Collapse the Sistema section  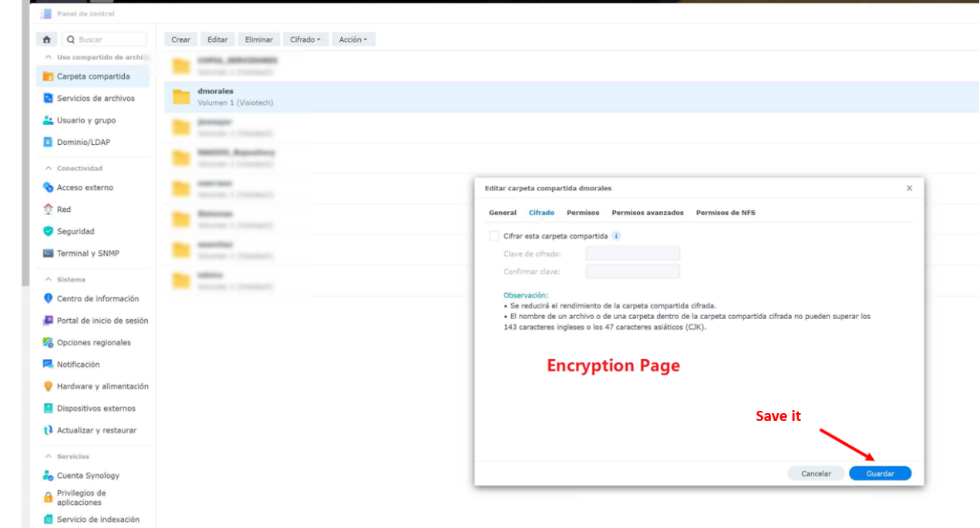click(x=49, y=279)
